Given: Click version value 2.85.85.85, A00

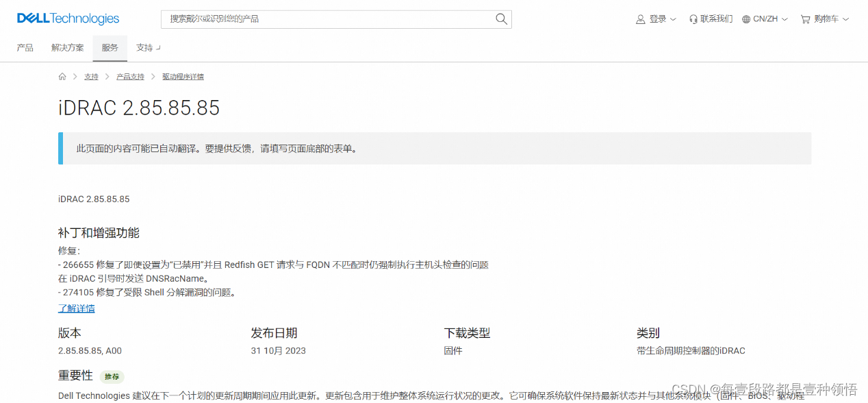Looking at the screenshot, I should coord(90,351).
